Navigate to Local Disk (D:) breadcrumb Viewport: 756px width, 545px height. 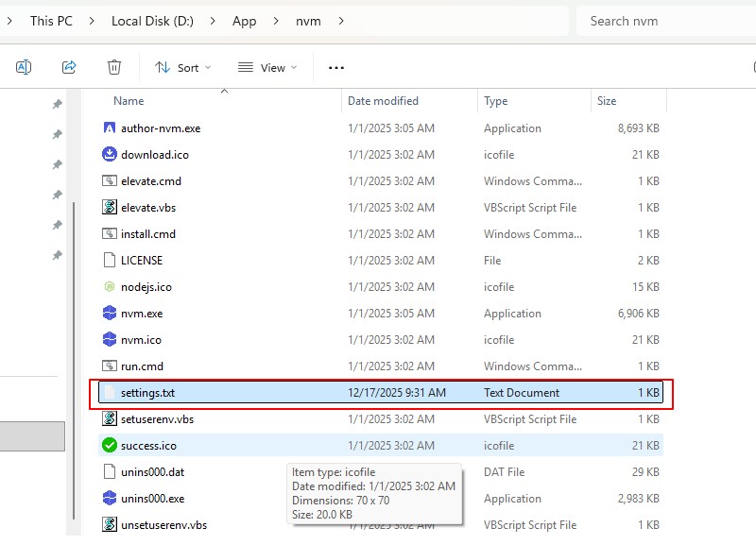click(x=152, y=21)
